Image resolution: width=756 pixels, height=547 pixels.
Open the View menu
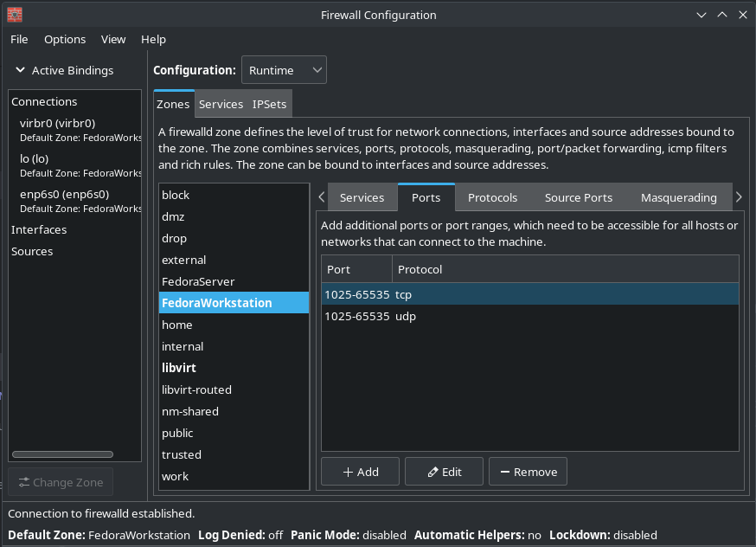tap(113, 39)
